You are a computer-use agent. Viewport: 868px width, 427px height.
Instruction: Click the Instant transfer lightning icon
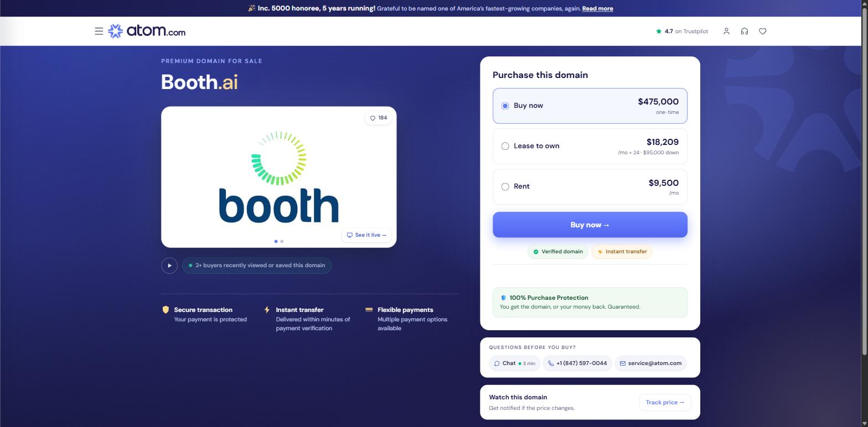[x=267, y=310]
